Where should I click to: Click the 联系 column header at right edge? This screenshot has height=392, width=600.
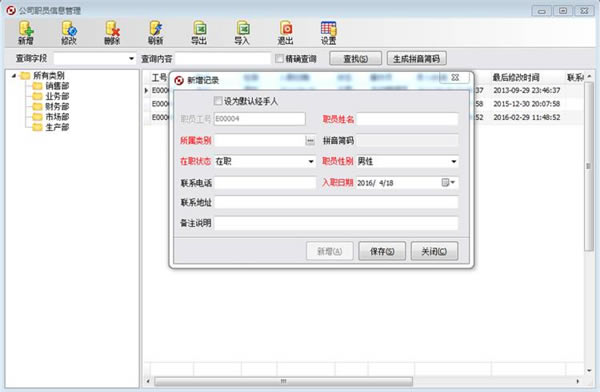[575, 78]
